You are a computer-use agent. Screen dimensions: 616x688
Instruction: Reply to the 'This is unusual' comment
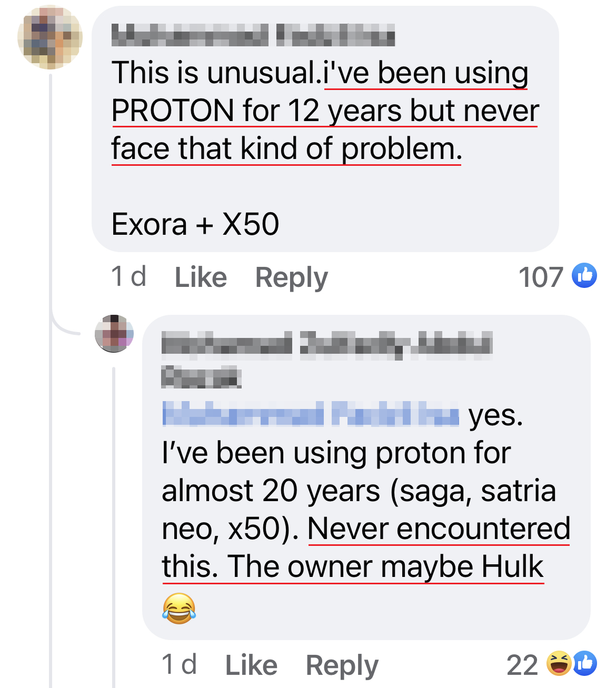[291, 277]
